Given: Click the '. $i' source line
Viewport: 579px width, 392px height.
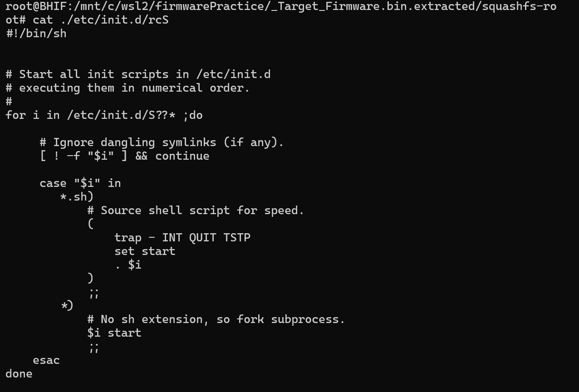Looking at the screenshot, I should click(x=128, y=265).
